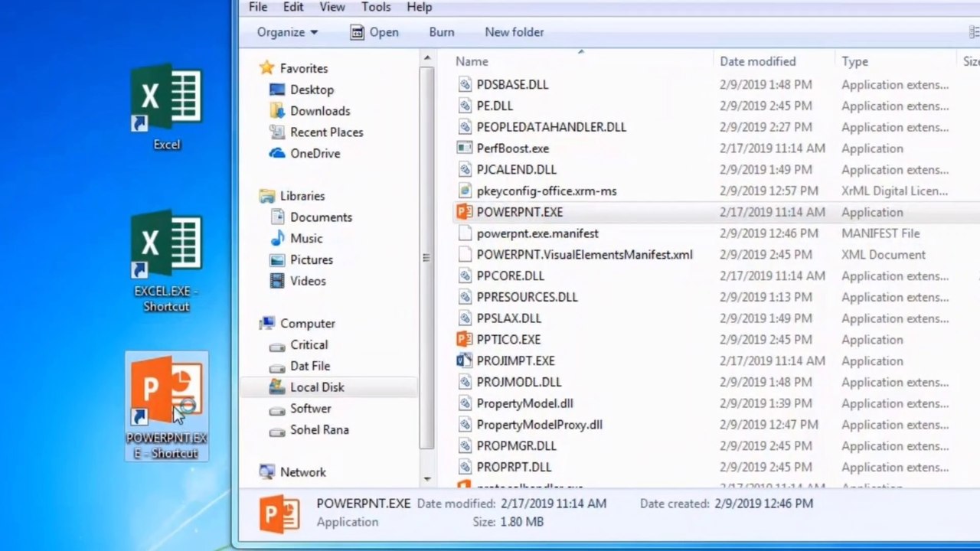Click the PDSBASE.DLL file icon
Screen dimensions: 980x551
tap(464, 84)
